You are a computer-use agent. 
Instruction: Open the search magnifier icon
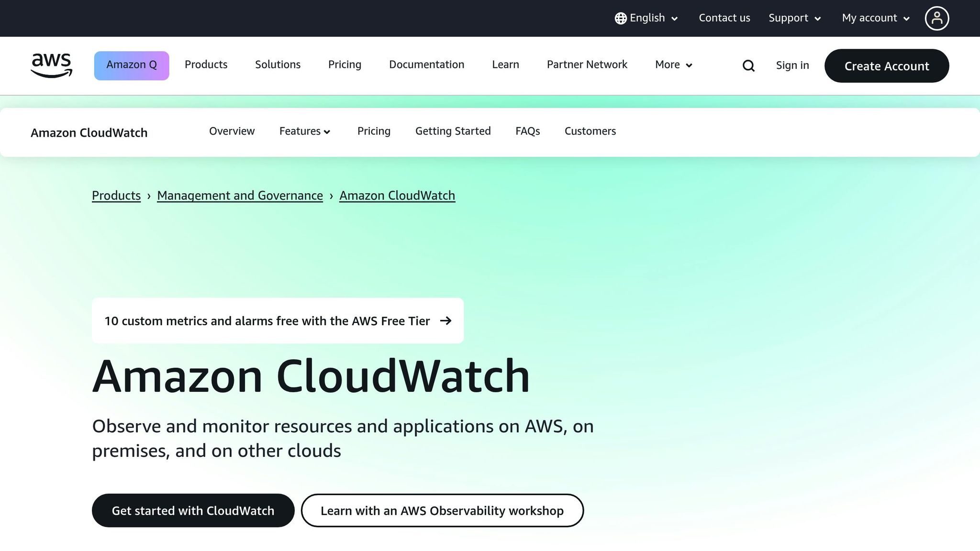pyautogui.click(x=748, y=66)
